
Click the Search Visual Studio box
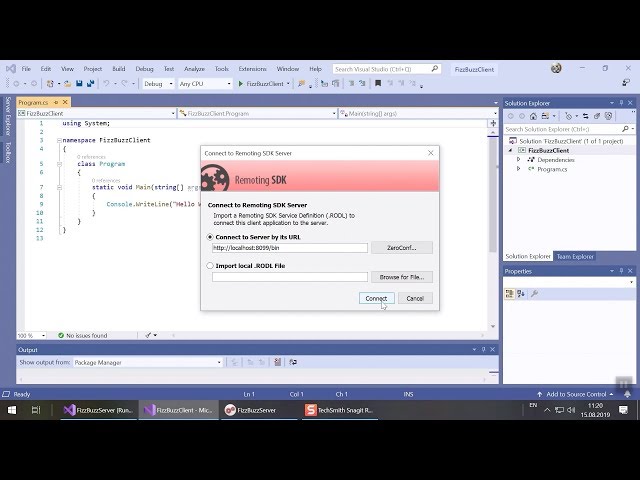386,69
